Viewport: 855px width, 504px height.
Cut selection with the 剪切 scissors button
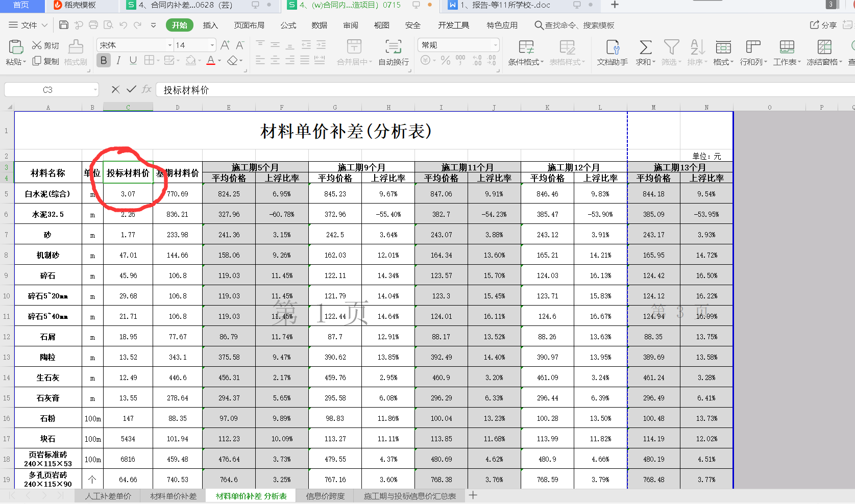pos(45,45)
